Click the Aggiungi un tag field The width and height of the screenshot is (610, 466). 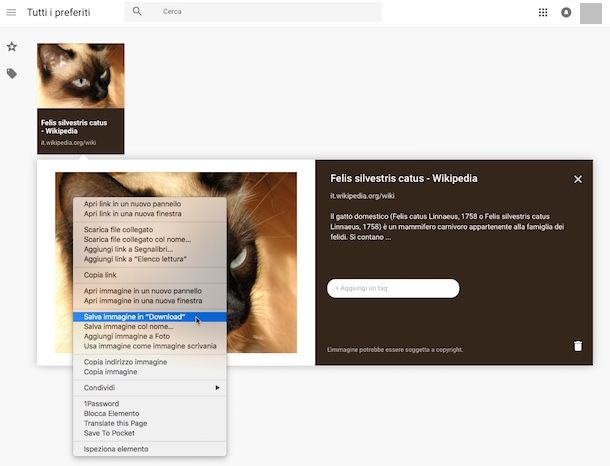pyautogui.click(x=393, y=288)
